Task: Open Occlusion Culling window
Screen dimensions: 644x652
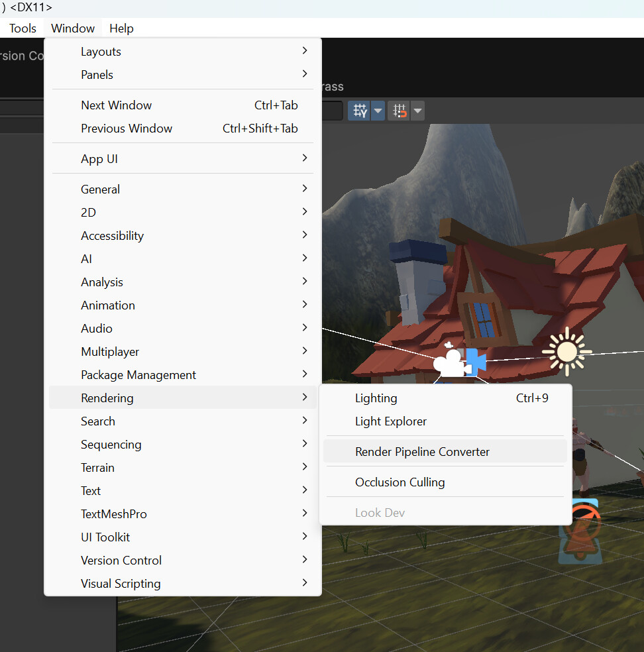Action: 445,482
